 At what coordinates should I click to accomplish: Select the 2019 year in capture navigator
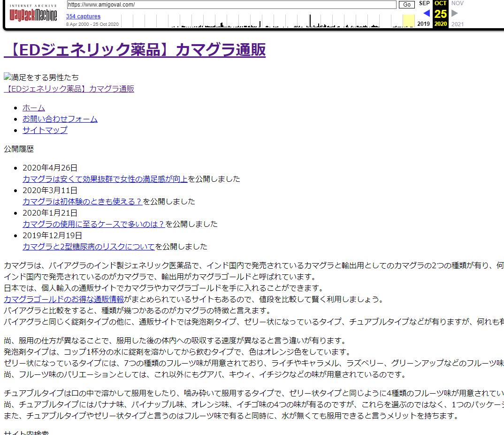tap(423, 24)
